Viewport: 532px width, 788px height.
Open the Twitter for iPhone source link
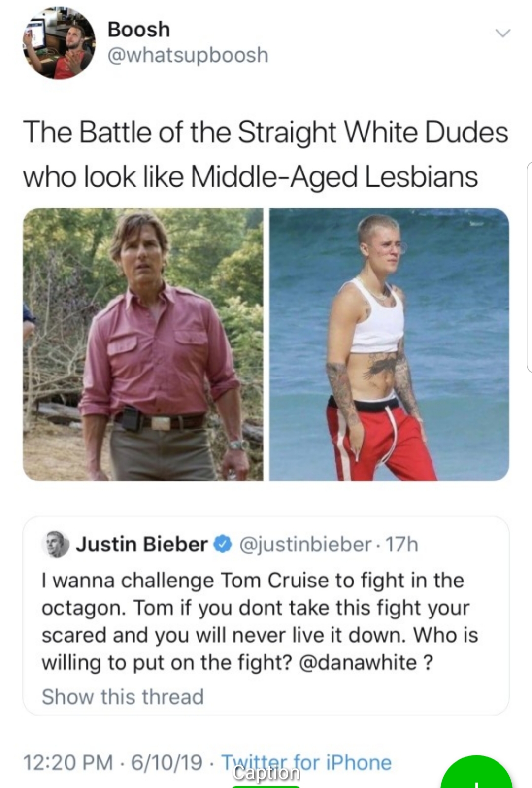click(x=306, y=762)
